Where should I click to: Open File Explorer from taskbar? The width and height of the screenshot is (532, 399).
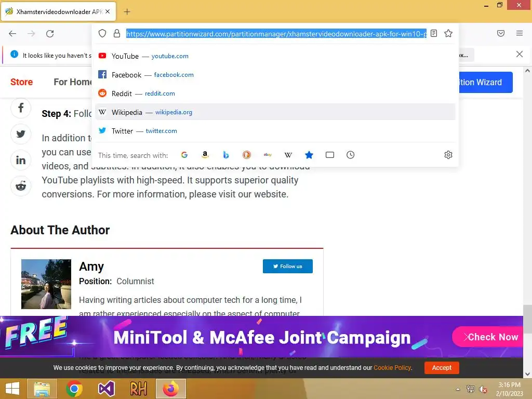[x=42, y=389]
